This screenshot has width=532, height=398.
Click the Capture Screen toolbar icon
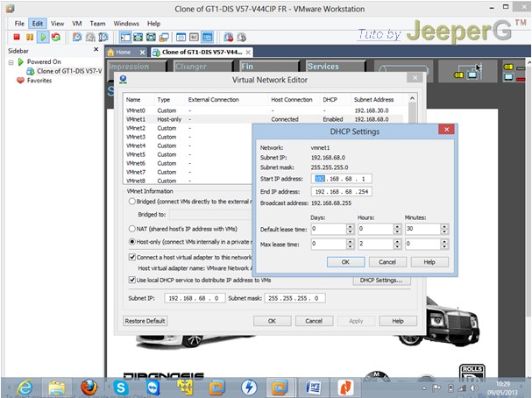point(229,37)
